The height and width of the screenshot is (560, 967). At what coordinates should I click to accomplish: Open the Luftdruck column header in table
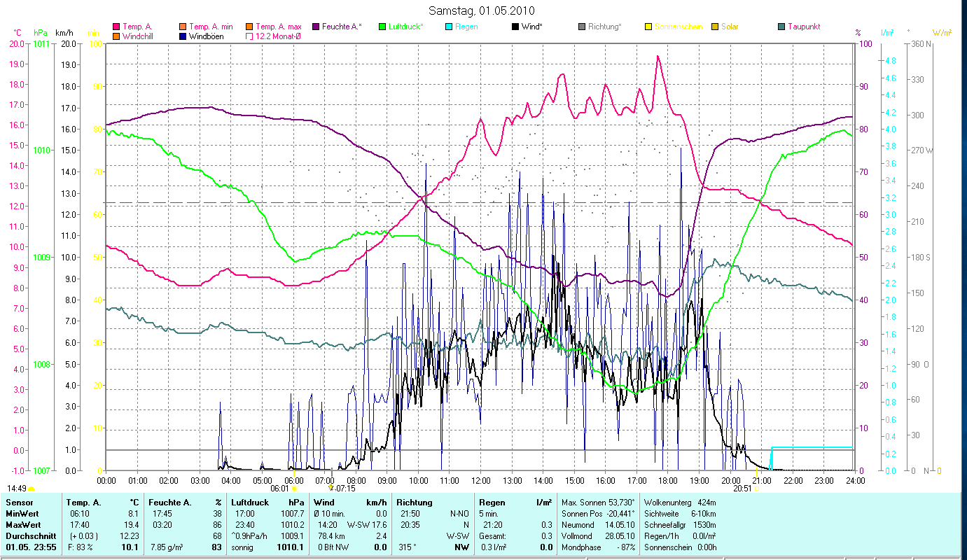(249, 503)
